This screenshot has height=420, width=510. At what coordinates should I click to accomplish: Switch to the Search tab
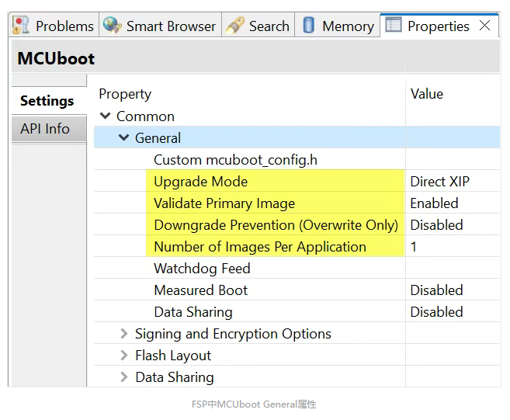click(x=258, y=26)
